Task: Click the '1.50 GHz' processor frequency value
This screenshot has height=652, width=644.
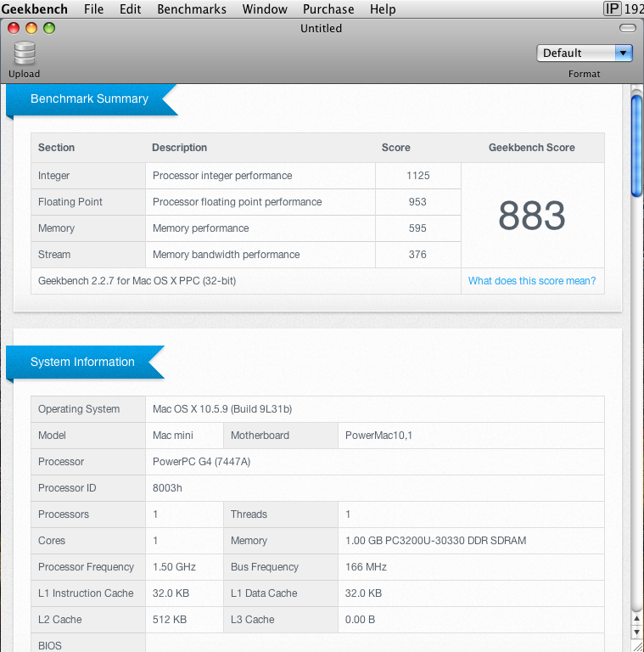Action: click(174, 567)
